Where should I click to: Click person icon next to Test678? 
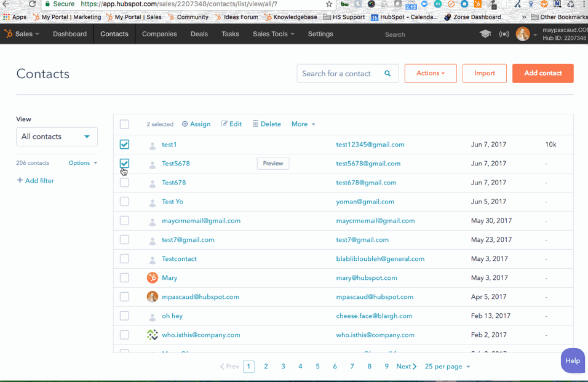[x=153, y=184]
